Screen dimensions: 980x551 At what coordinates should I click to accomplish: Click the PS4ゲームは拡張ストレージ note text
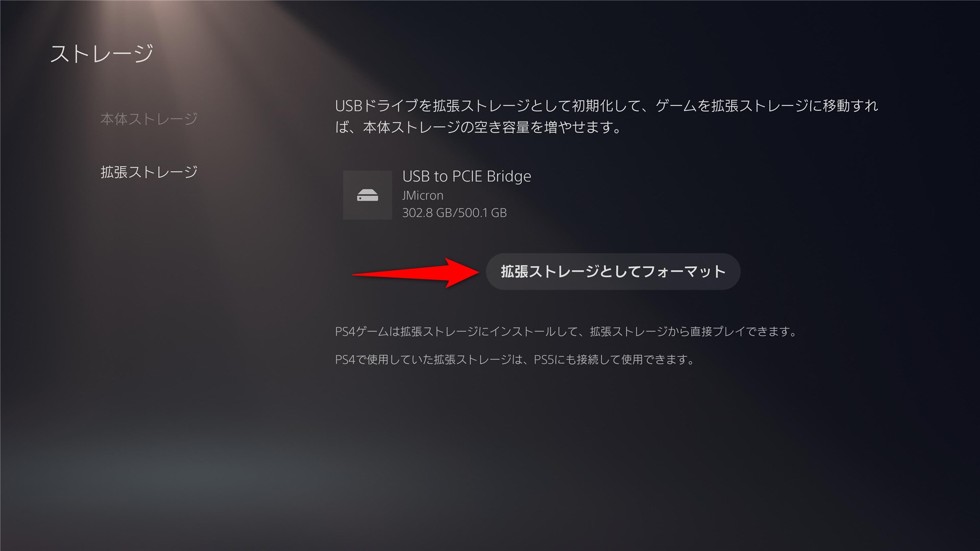tap(566, 332)
